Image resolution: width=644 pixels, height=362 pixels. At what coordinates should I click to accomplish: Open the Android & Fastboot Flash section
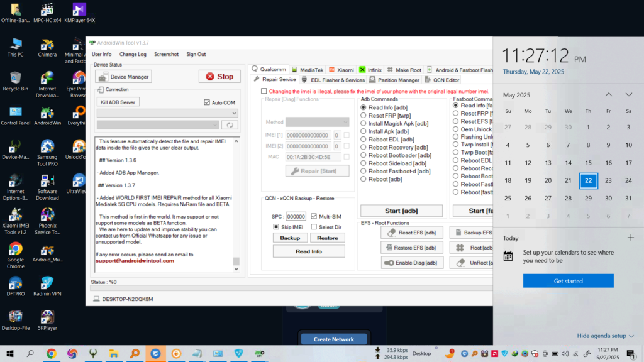(x=459, y=70)
